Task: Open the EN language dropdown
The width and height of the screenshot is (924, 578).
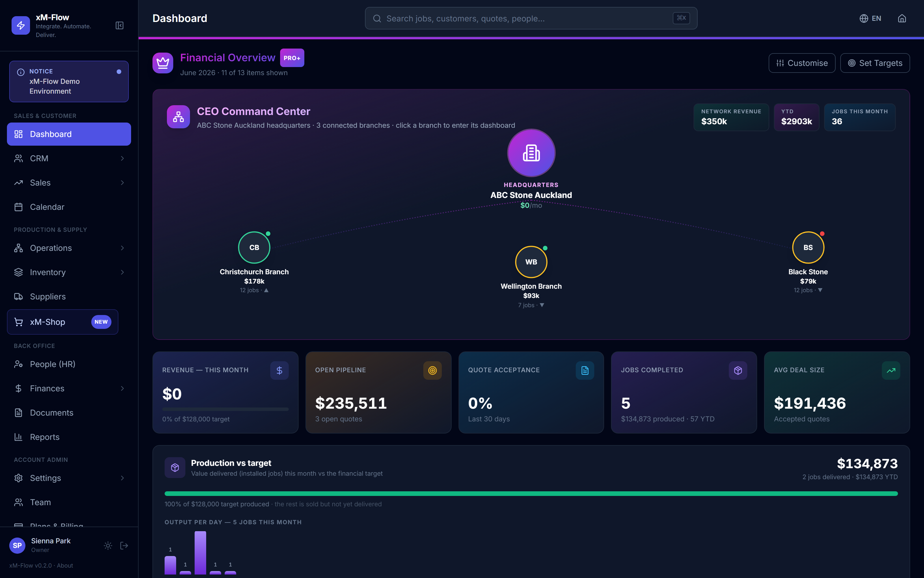Action: click(x=871, y=18)
